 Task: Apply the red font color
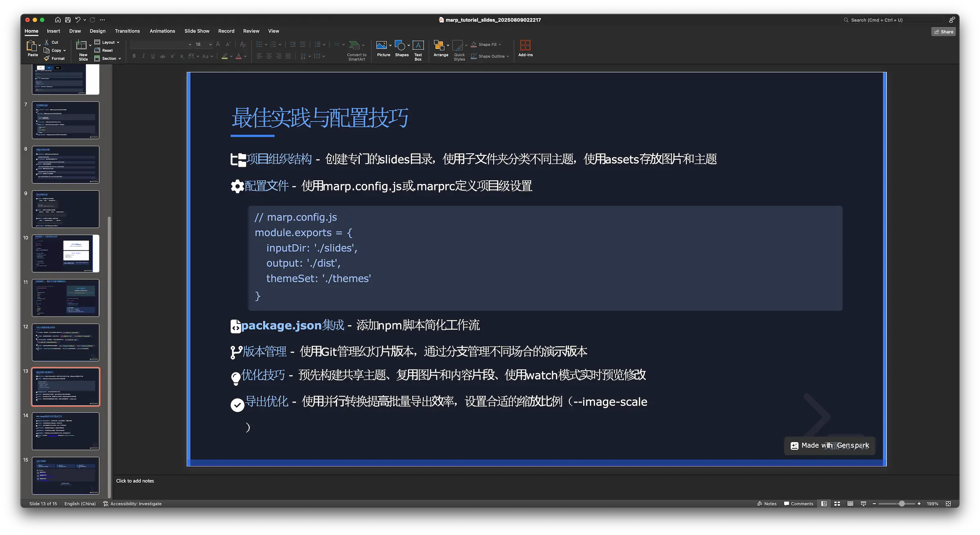click(x=239, y=56)
